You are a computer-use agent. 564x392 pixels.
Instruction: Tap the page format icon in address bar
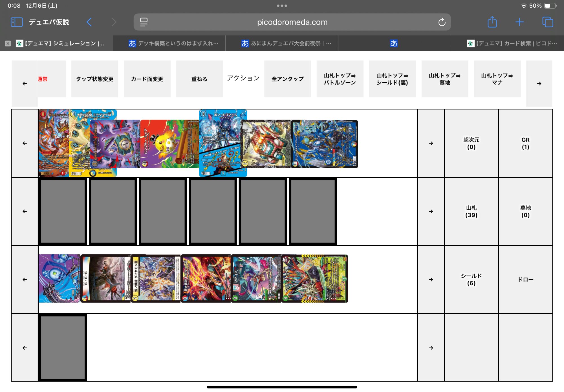coord(144,22)
